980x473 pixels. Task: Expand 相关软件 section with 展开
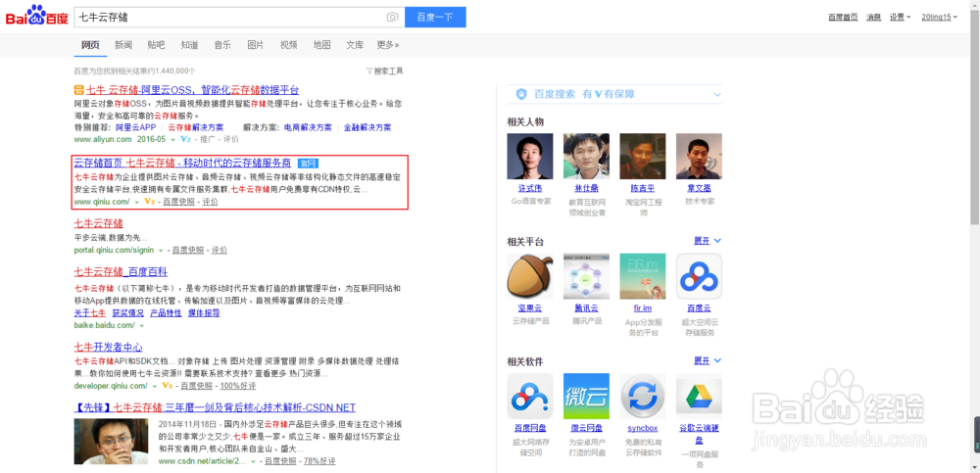[x=708, y=360]
